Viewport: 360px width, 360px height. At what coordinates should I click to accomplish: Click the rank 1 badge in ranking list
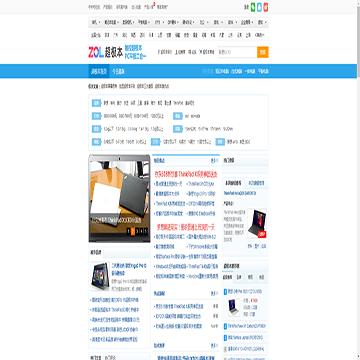[x=225, y=291]
